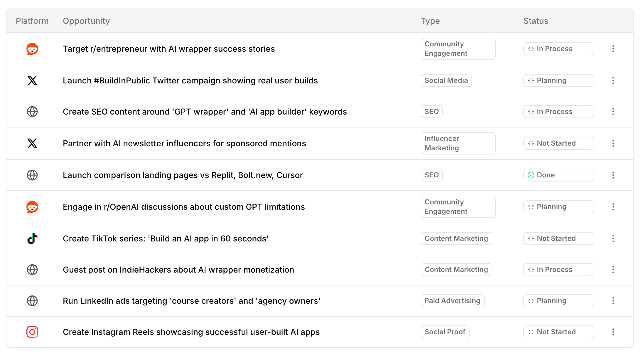This screenshot has width=644, height=356.
Task: Select 'Run LinkedIn ads targeting' text
Action: (191, 301)
